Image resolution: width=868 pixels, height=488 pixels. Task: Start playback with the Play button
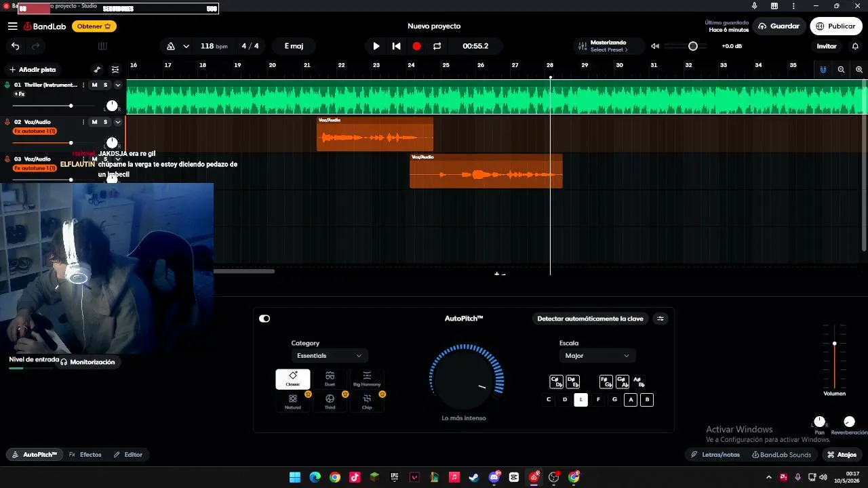point(376,46)
